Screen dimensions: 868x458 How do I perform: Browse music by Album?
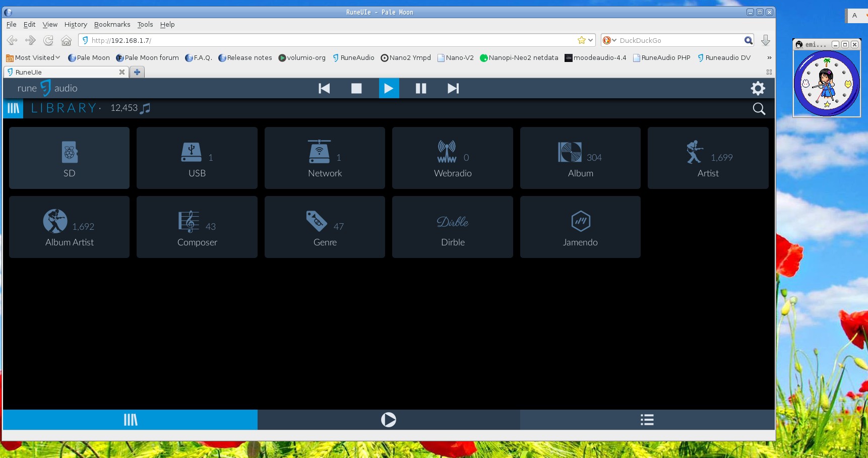580,158
